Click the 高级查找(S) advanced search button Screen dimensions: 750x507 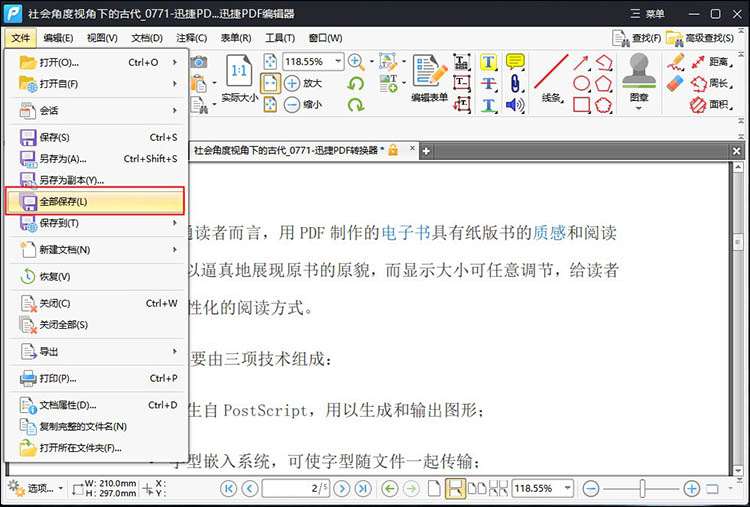pos(700,38)
